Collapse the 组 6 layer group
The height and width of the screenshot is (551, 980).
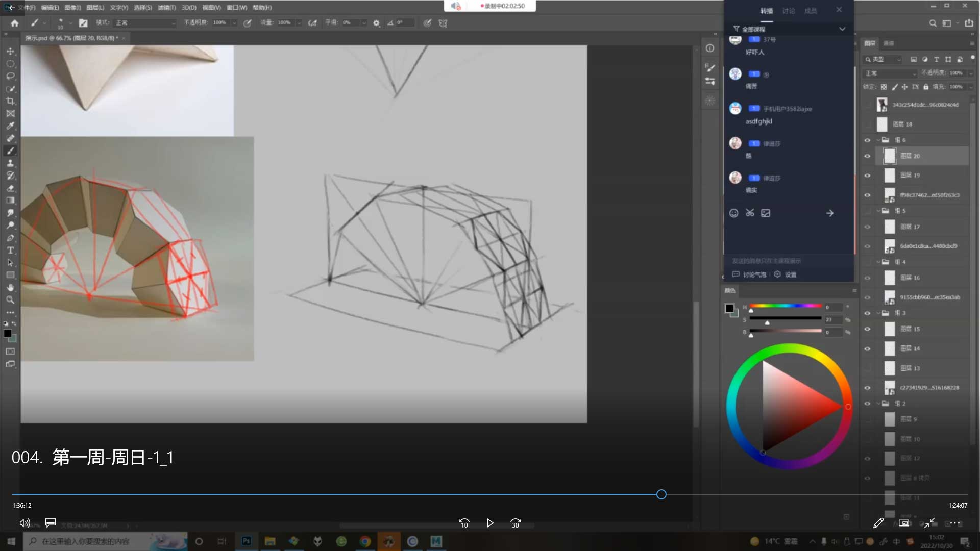(878, 140)
